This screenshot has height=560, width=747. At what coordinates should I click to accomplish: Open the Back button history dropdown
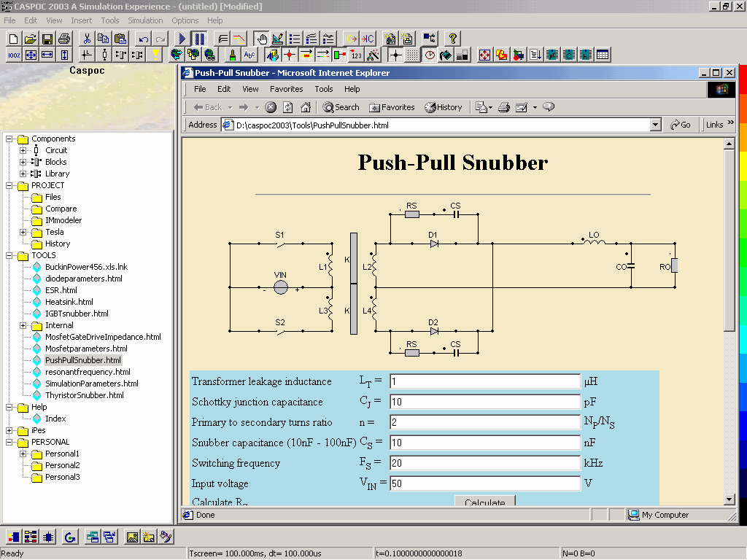coord(230,108)
